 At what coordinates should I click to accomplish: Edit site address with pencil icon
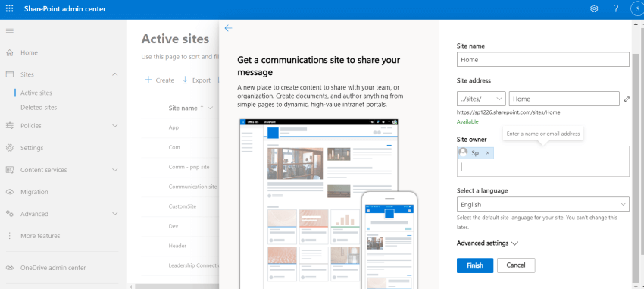pos(627,99)
